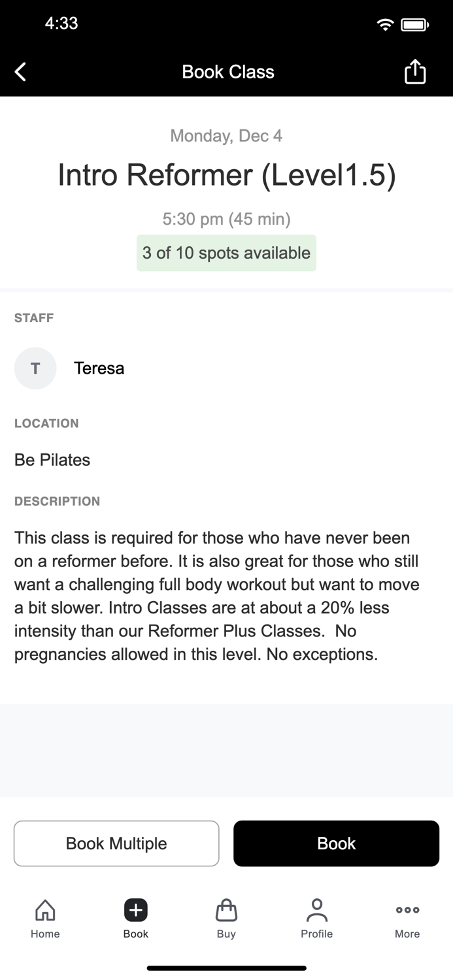The width and height of the screenshot is (453, 980).
Task: Tap the home indicator bar at screen bottom
Action: [226, 968]
